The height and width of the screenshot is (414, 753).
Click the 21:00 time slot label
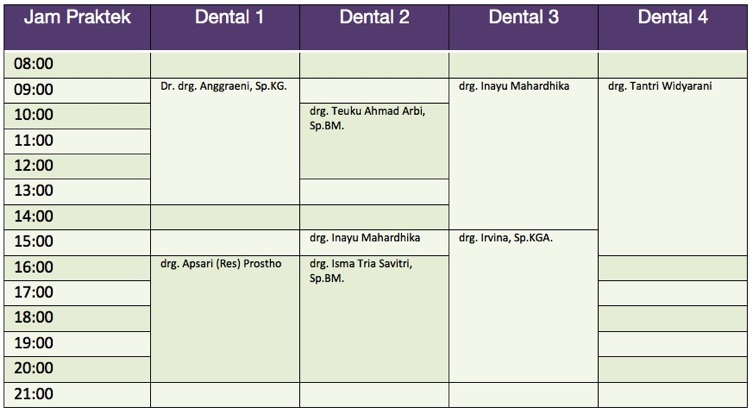tap(34, 394)
